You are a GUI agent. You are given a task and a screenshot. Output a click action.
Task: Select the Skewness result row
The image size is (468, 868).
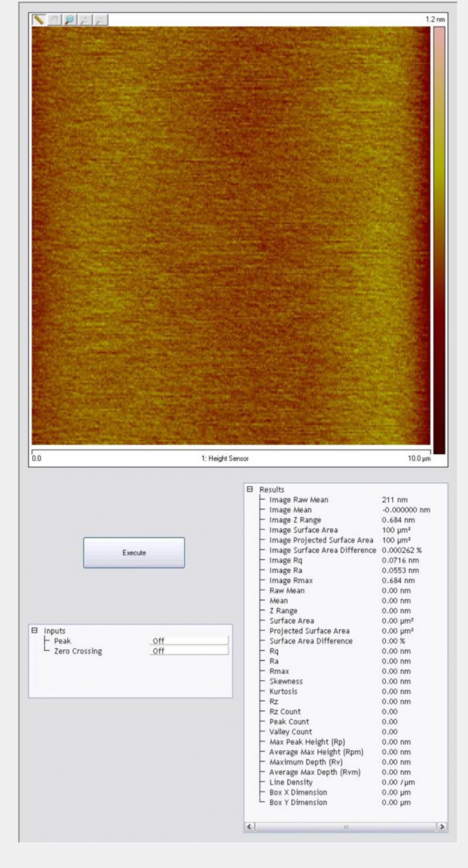tap(286, 681)
